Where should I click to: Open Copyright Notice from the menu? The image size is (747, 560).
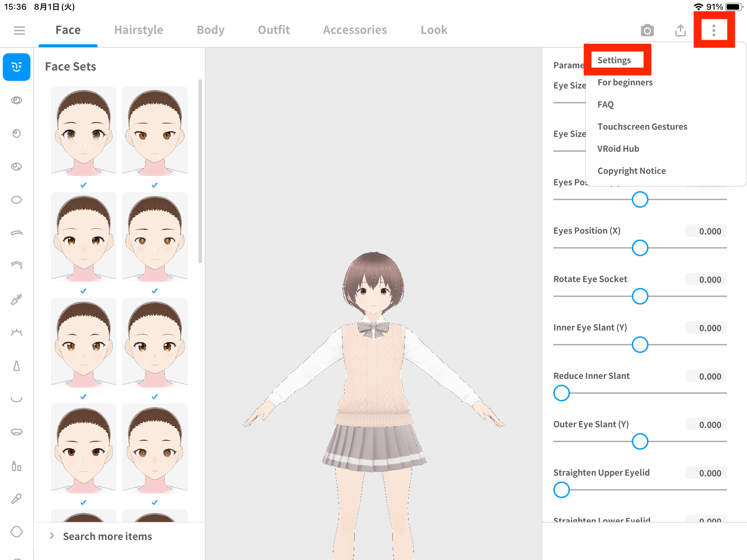pyautogui.click(x=631, y=171)
